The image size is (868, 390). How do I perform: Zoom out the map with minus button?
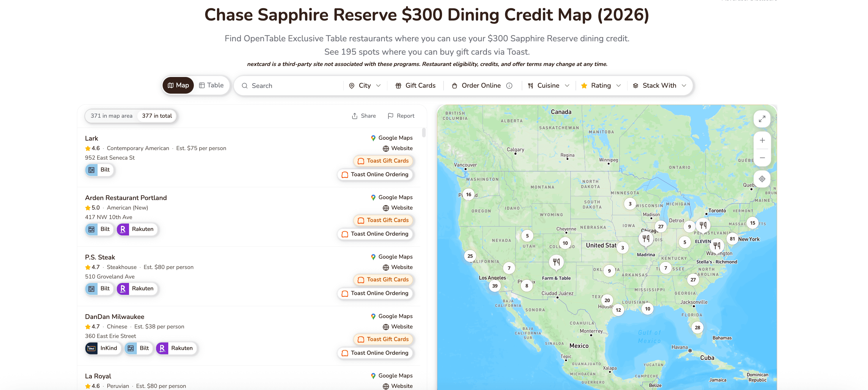pyautogui.click(x=762, y=158)
